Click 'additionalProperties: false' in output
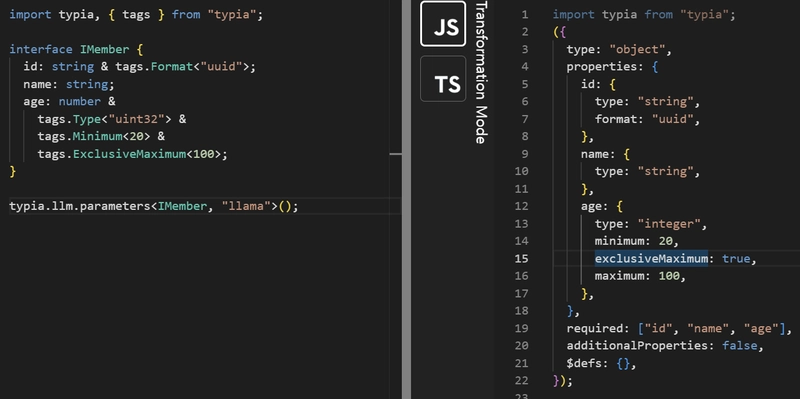The height and width of the screenshot is (399, 800). coord(662,346)
